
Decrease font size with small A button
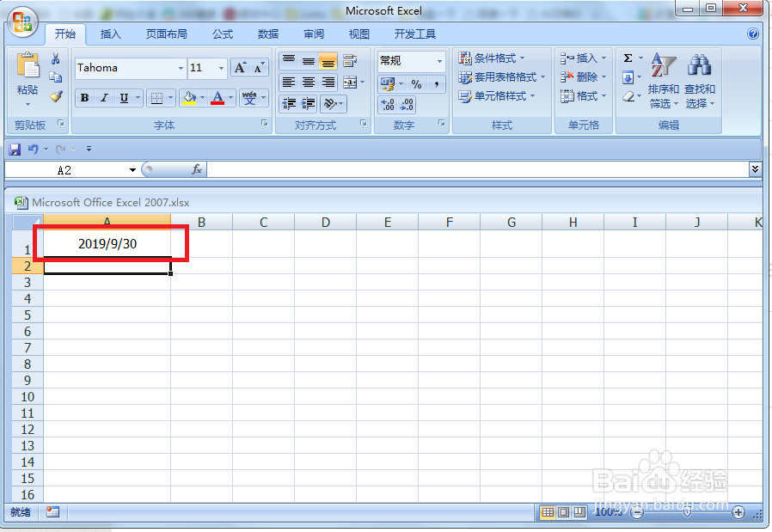click(259, 68)
